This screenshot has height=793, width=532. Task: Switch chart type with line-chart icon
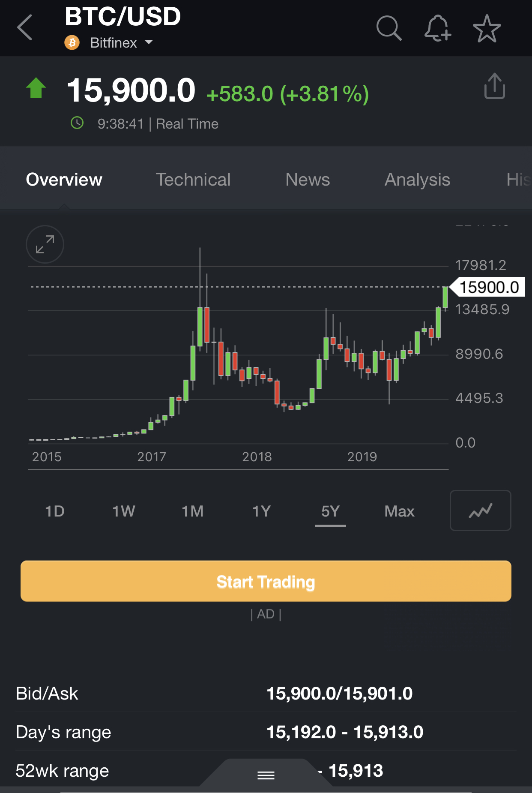(x=481, y=511)
